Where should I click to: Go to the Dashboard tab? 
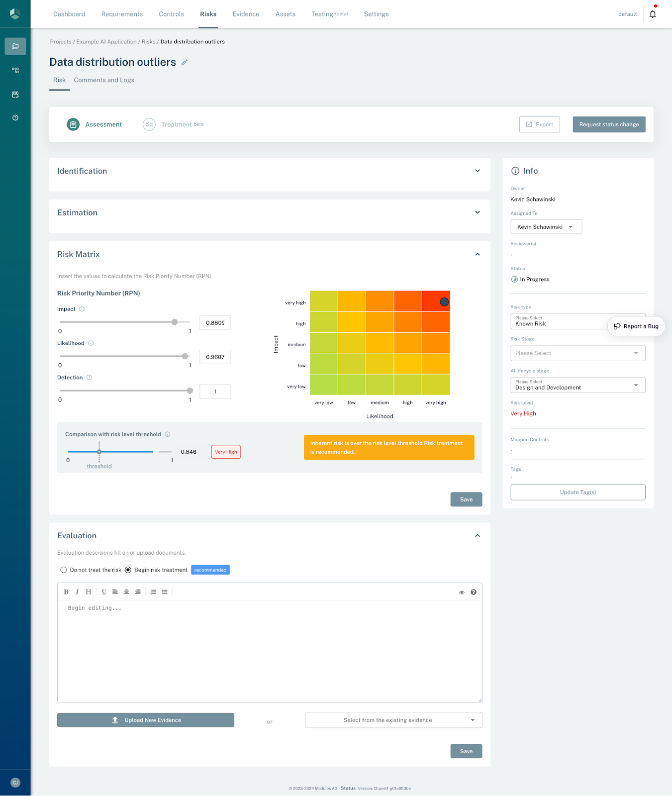coord(69,14)
